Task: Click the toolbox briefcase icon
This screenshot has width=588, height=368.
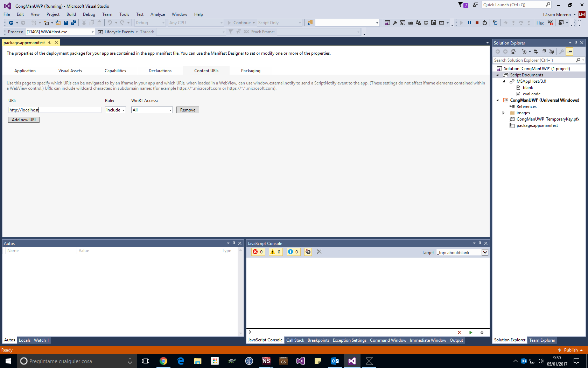Action: [x=411, y=23]
